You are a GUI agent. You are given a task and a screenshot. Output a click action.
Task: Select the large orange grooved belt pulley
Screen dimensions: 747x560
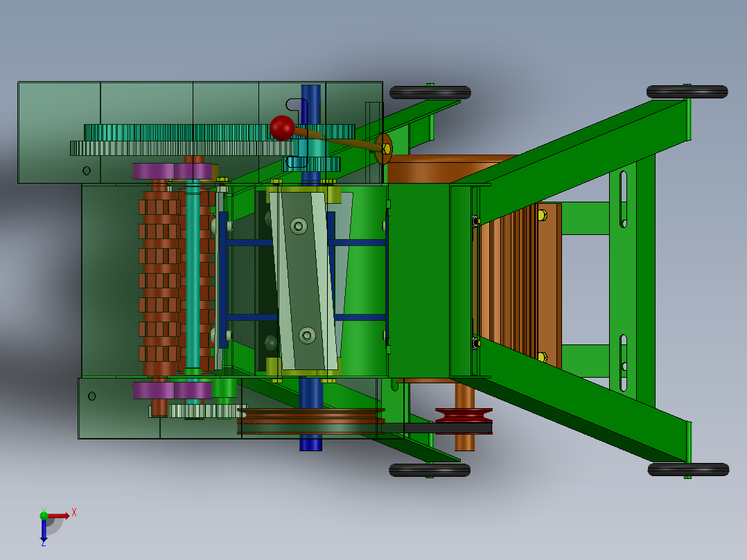(311, 416)
